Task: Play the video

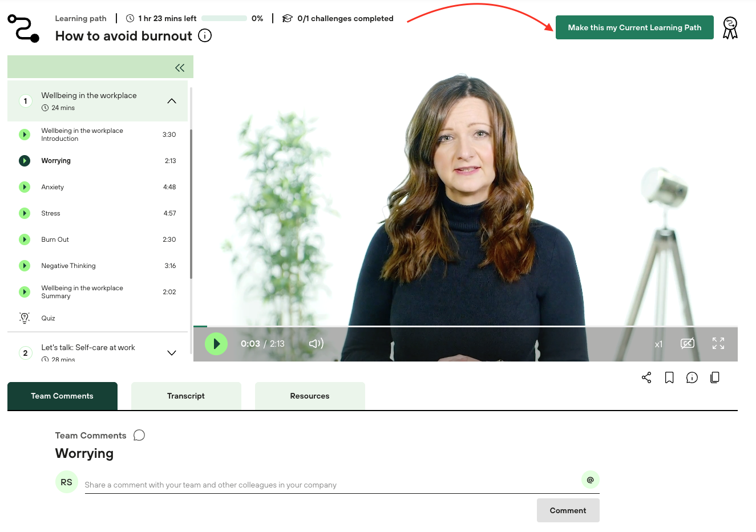Action: 216,344
